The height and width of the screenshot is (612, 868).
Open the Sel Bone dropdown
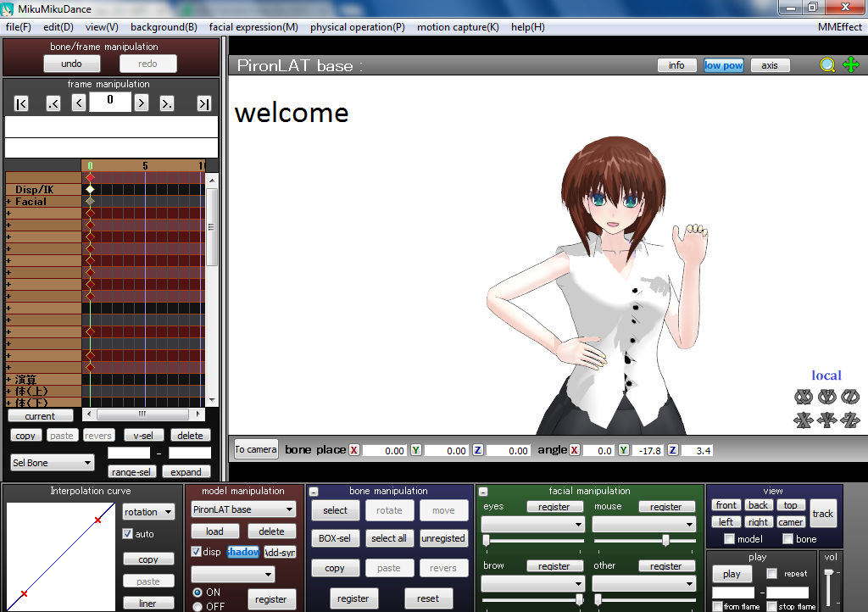point(52,462)
